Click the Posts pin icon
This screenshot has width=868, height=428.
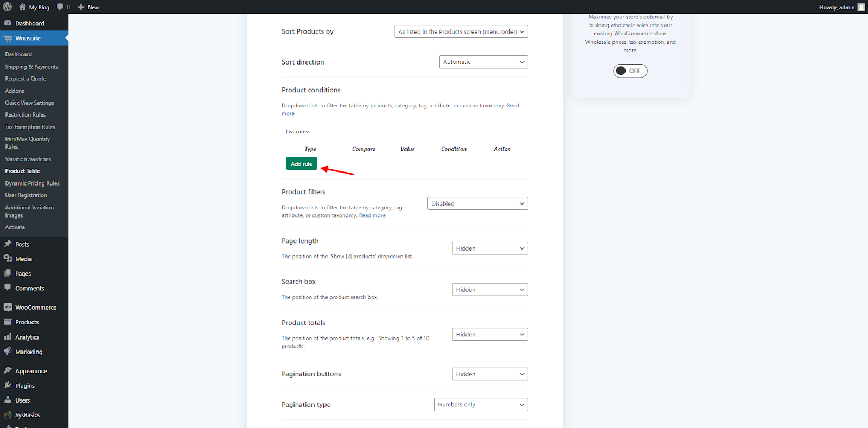tap(8, 244)
